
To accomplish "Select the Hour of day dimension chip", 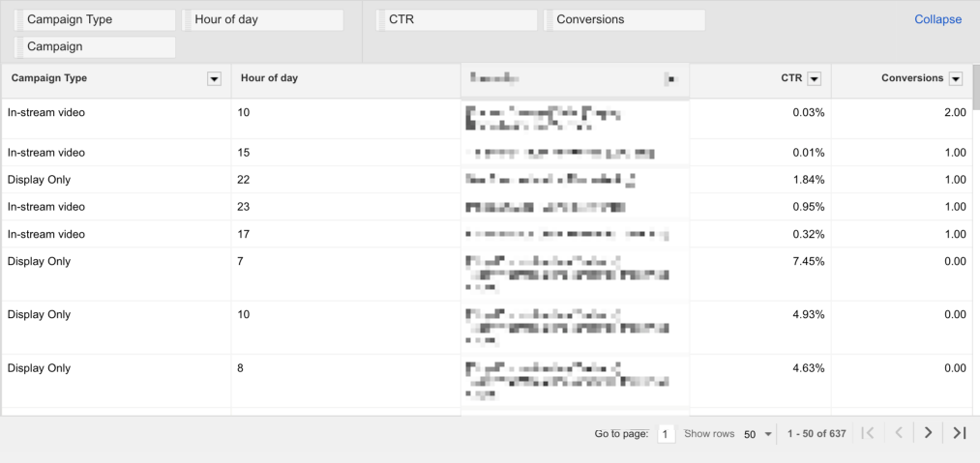I will (x=262, y=20).
